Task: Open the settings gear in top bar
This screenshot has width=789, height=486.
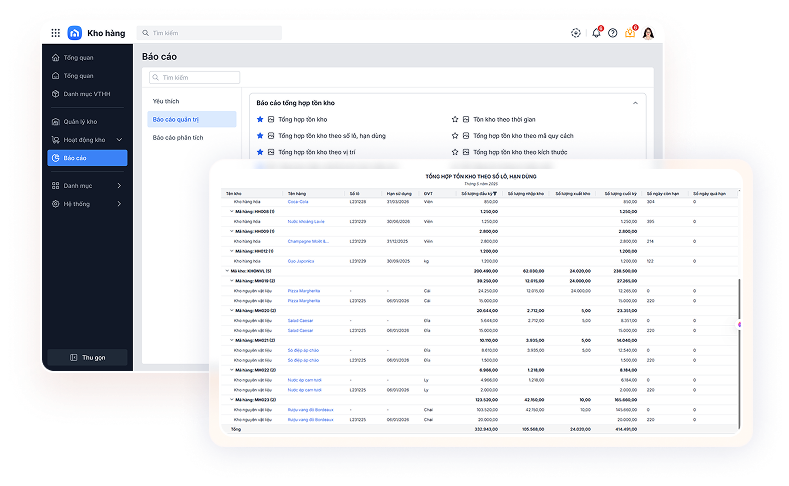Action: 576,33
